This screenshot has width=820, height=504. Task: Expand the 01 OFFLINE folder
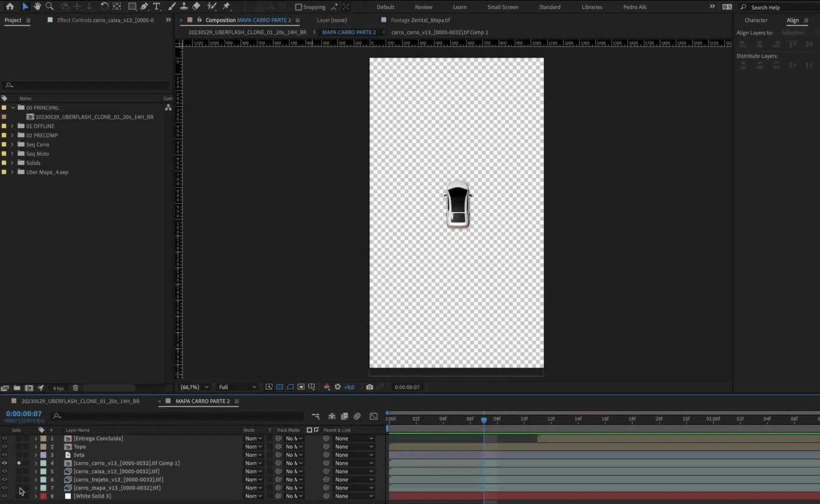coord(12,126)
